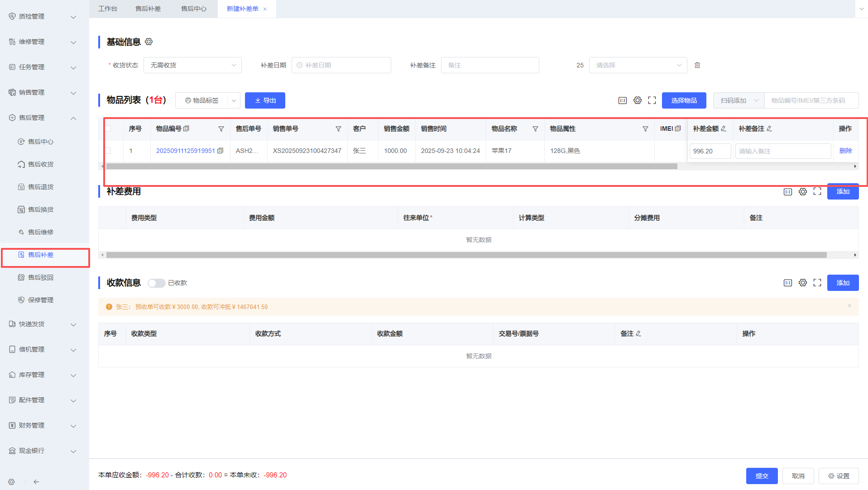
Task: Expand the 财务管理 sidebar menu
Action: 43,425
